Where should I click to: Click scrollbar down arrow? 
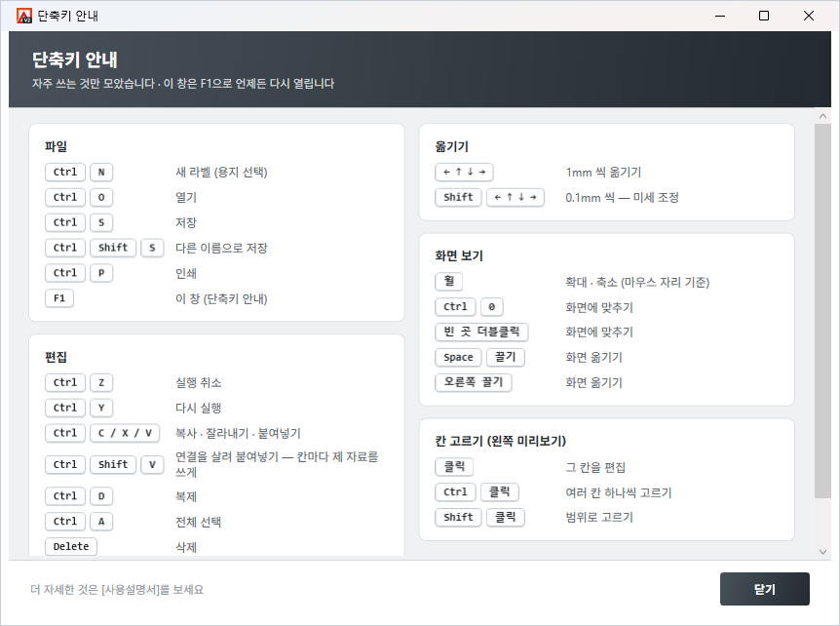pos(822,552)
